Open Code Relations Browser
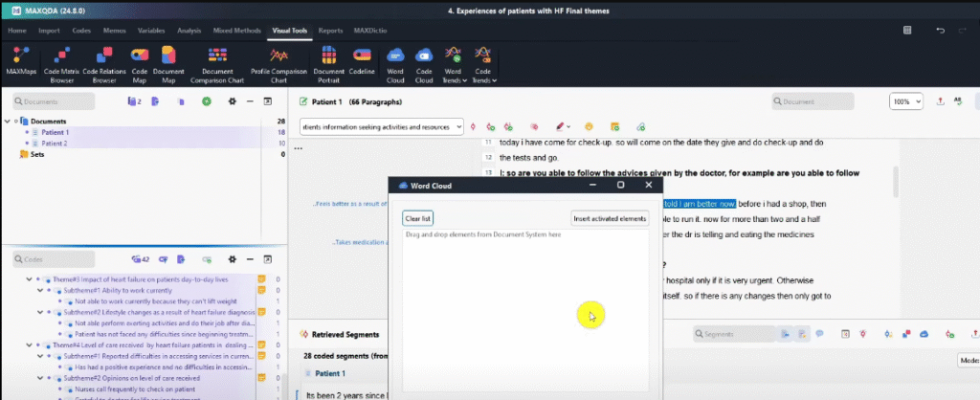 pyautogui.click(x=104, y=64)
